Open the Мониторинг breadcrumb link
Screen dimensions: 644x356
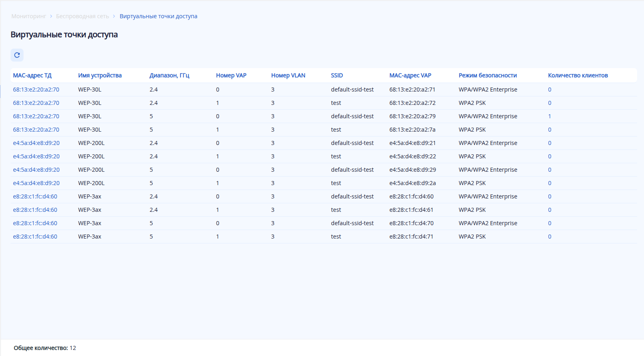pyautogui.click(x=29, y=16)
